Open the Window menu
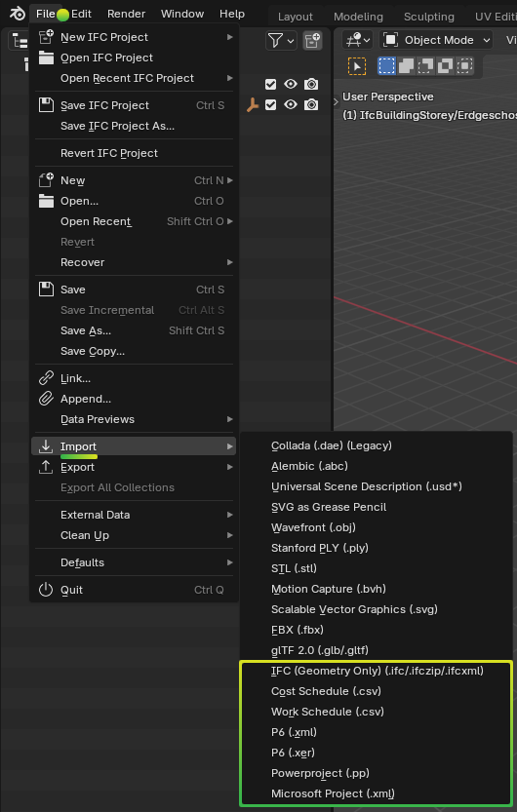The image size is (517, 812). [182, 14]
